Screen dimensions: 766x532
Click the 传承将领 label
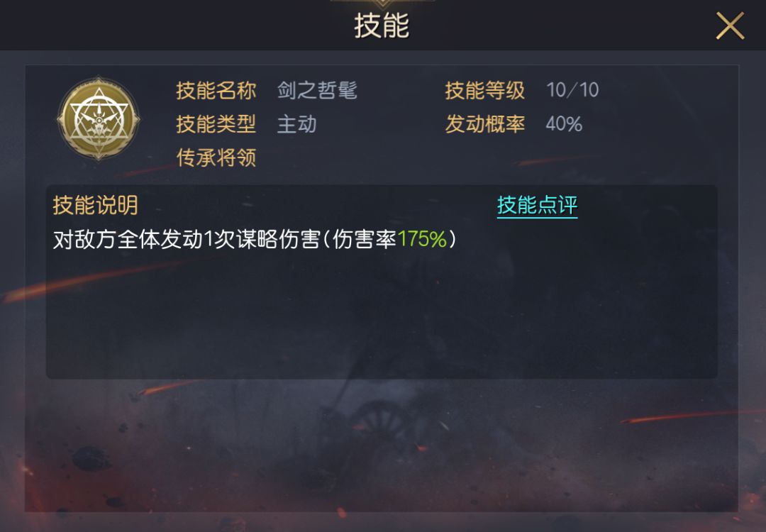pyautogui.click(x=216, y=157)
